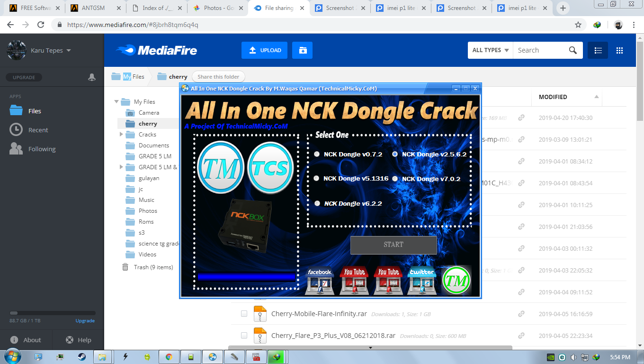Select NCK Dongle v7.0.2 radio button
This screenshot has height=364, width=644.
(x=395, y=179)
